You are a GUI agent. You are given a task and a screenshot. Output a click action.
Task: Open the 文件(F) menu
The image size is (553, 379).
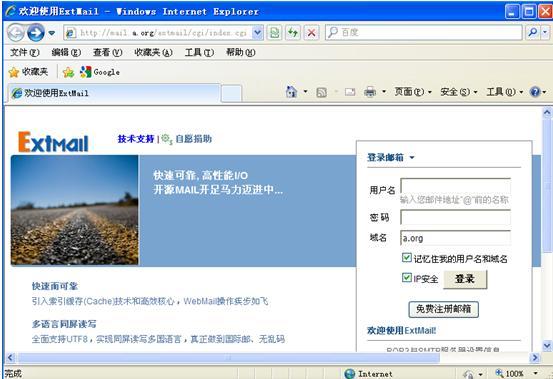[24, 53]
